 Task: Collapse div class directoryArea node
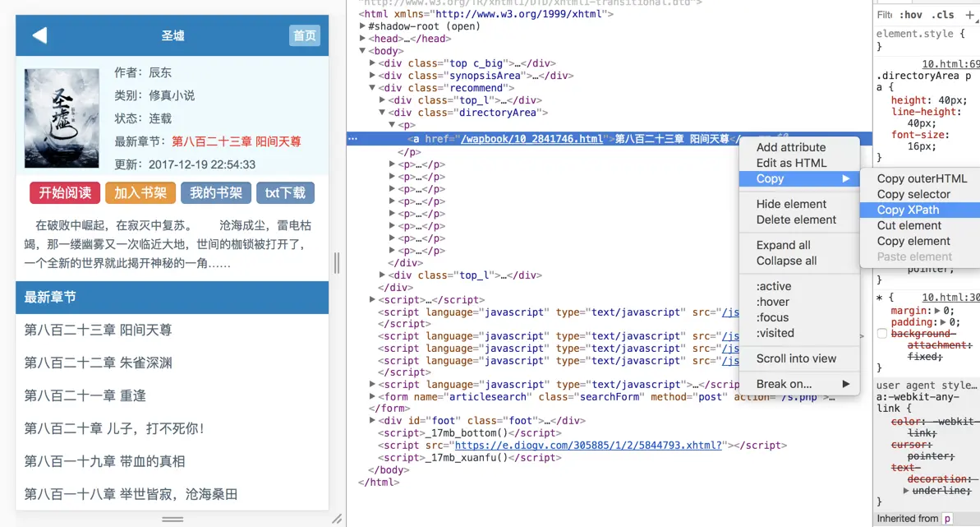click(x=382, y=113)
